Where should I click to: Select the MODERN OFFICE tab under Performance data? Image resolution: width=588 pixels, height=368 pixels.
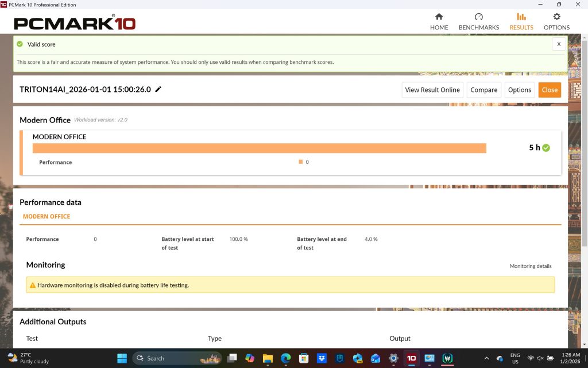(47, 216)
